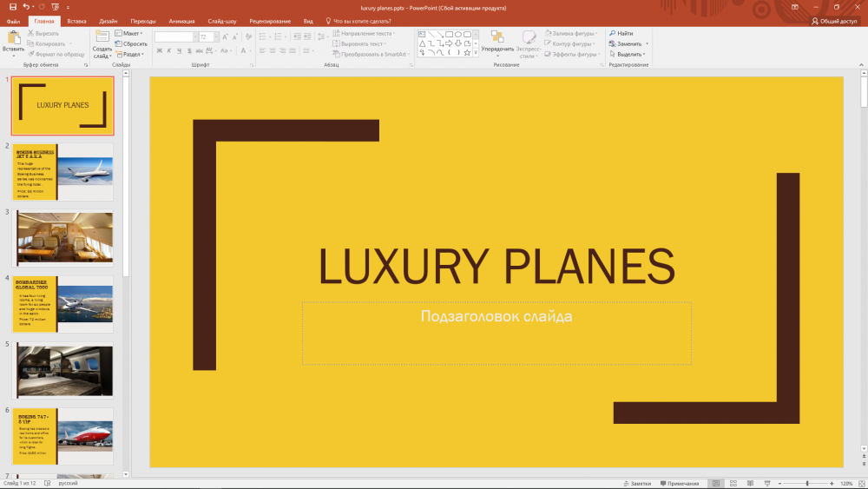Collapse the ribbon with the chevron

point(861,65)
